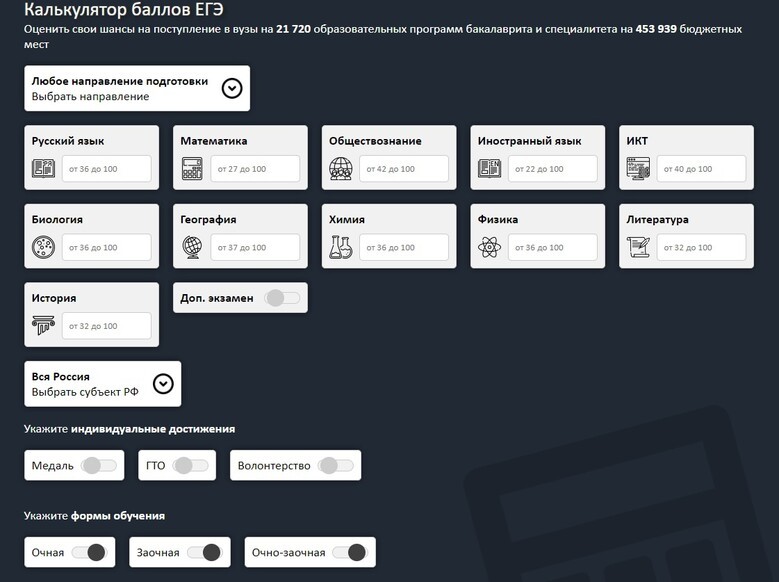Click the Укажите индивидуальные достижения label
Image resolution: width=779 pixels, height=582 pixels.
tap(129, 429)
